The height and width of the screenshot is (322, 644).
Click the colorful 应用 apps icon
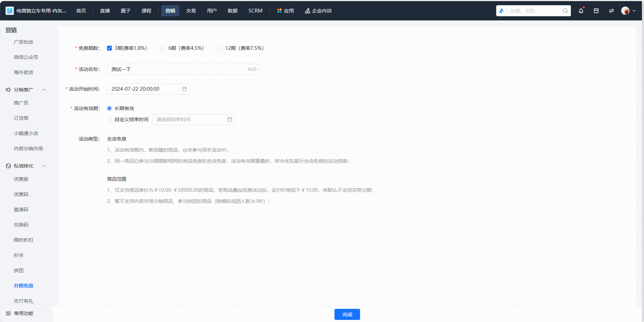pos(279,11)
